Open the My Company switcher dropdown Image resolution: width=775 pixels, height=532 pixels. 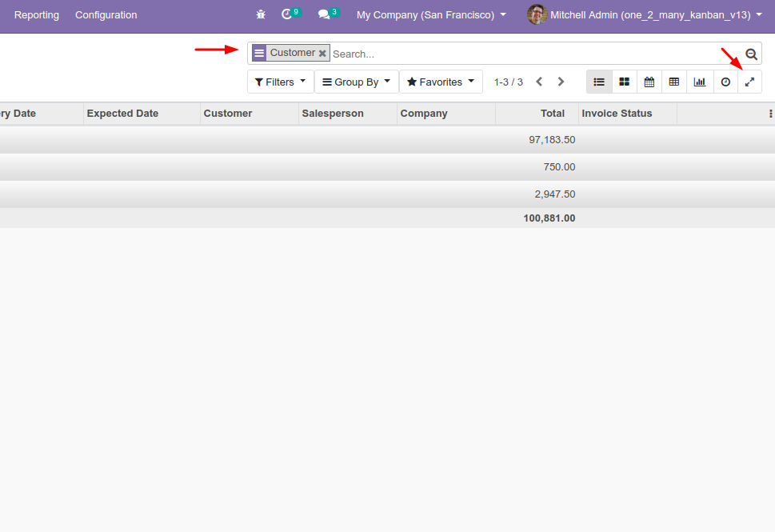(x=431, y=14)
